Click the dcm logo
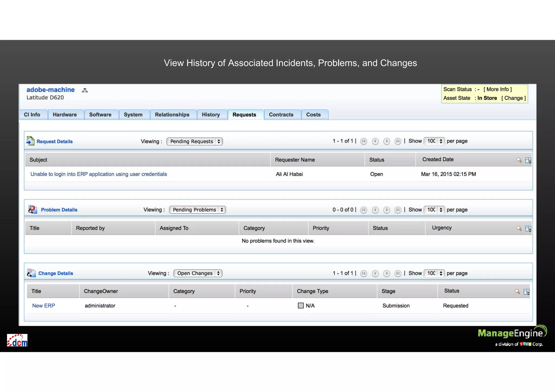 coord(17,340)
